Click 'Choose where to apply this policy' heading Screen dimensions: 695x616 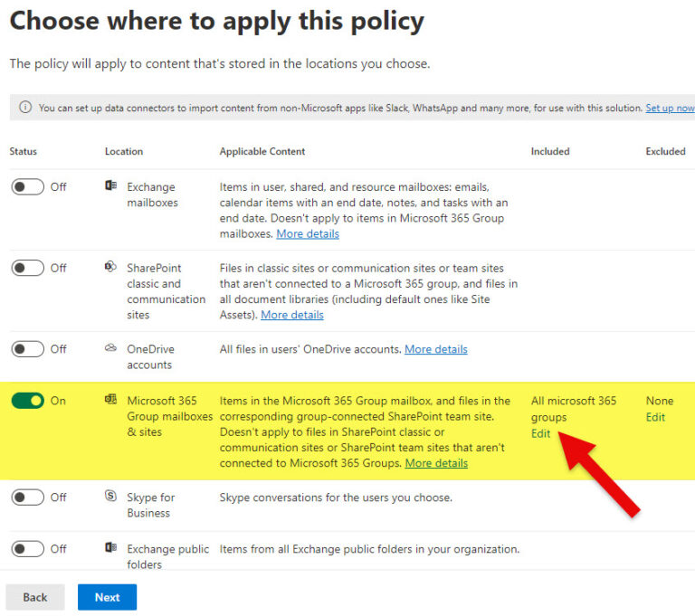[x=217, y=22]
